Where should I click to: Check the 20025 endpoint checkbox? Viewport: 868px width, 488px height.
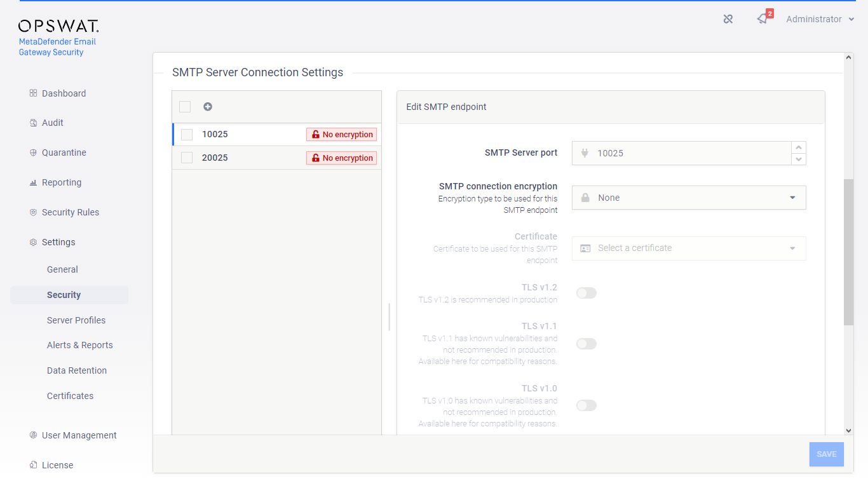187,158
